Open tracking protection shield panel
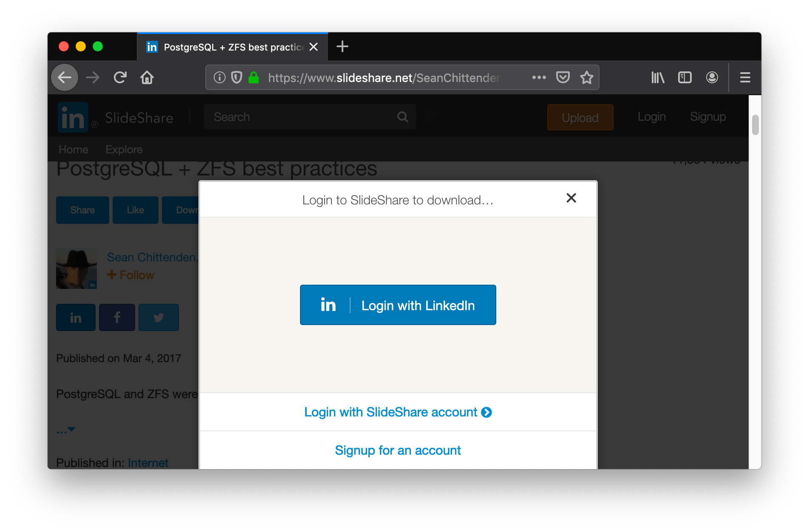Viewport: 809px width, 532px height. 237,77
